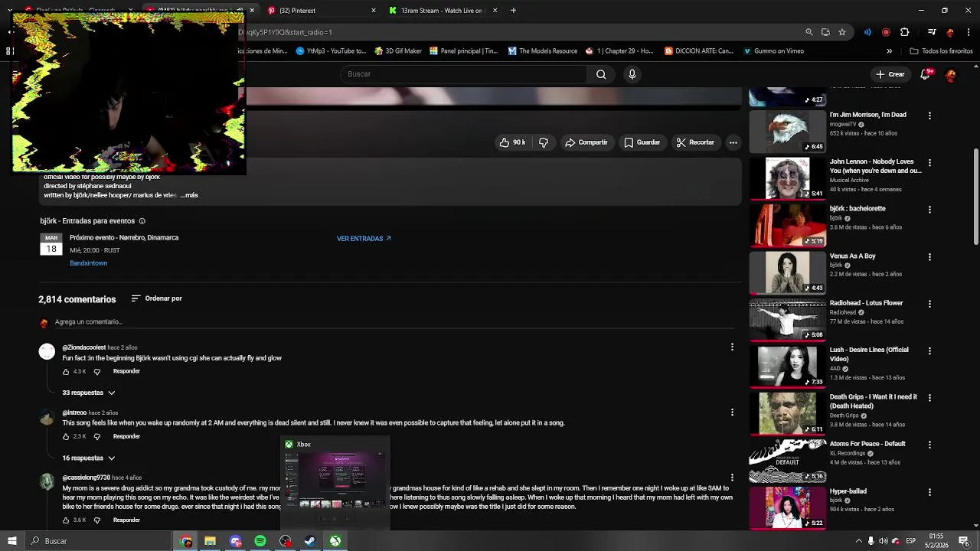
Task: Click the Windows taskbar Buscar search box
Action: [x=97, y=541]
